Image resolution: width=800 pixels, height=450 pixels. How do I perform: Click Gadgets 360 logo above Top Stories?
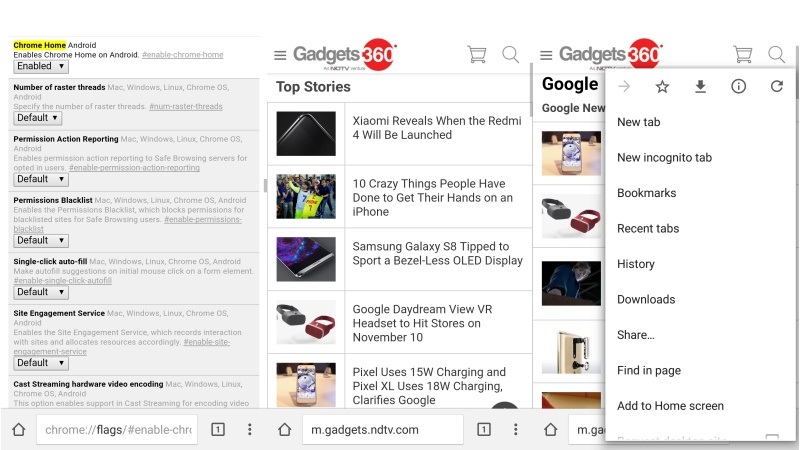point(344,54)
